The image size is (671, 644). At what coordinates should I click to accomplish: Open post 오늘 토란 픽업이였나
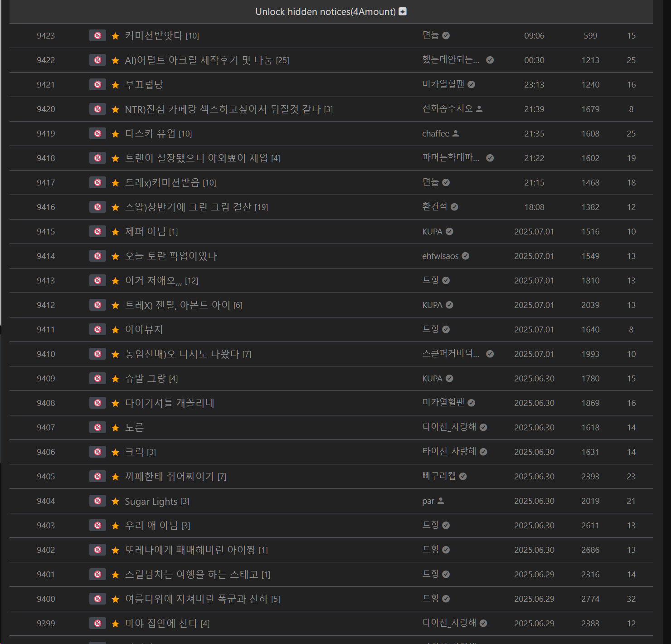(171, 256)
